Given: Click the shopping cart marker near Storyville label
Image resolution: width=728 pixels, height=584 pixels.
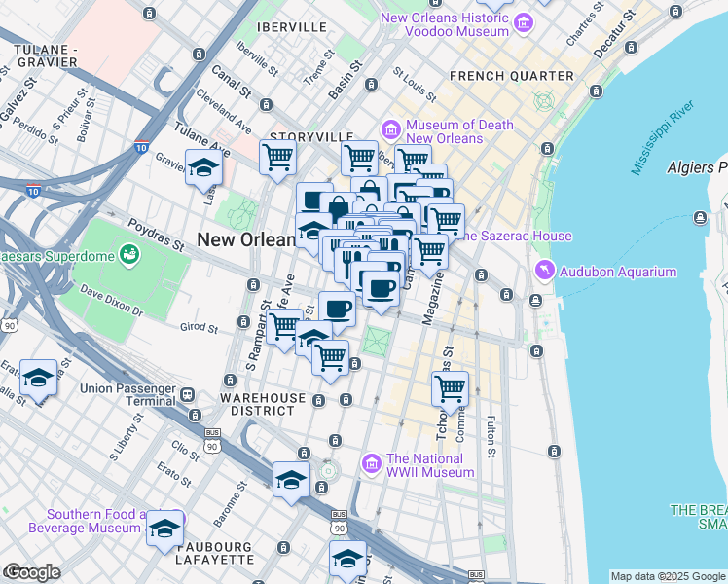Looking at the screenshot, I should (x=277, y=161).
